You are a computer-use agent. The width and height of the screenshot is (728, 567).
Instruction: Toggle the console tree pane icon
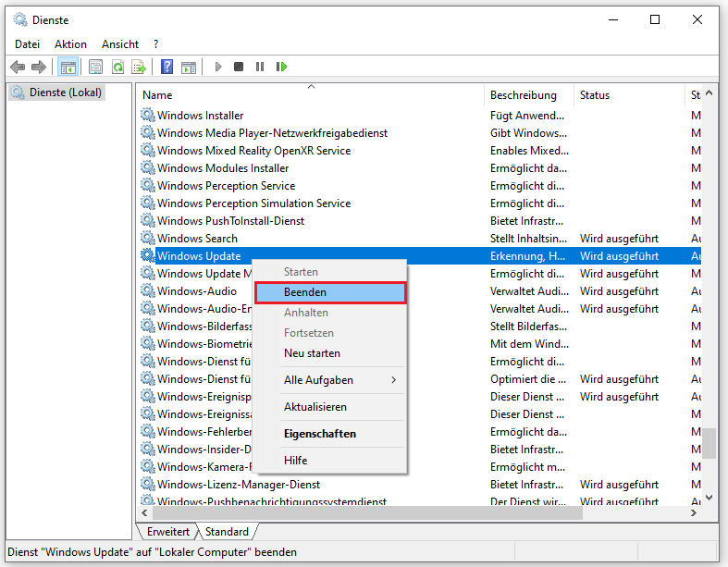coord(68,67)
